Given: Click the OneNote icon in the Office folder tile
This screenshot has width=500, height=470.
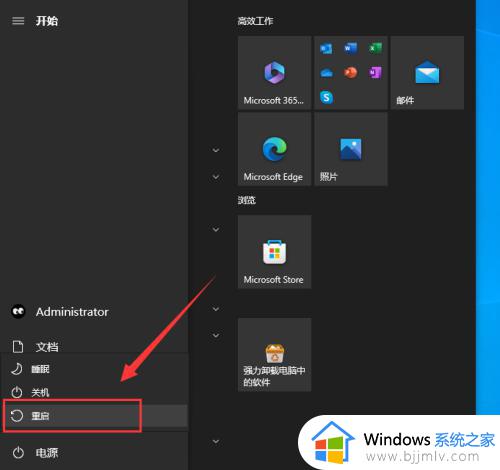Looking at the screenshot, I should (375, 73).
